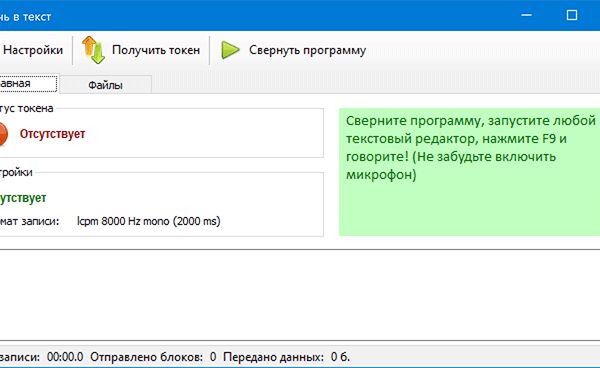Click the green play triangle icon
The image size is (600, 368).
[x=230, y=50]
